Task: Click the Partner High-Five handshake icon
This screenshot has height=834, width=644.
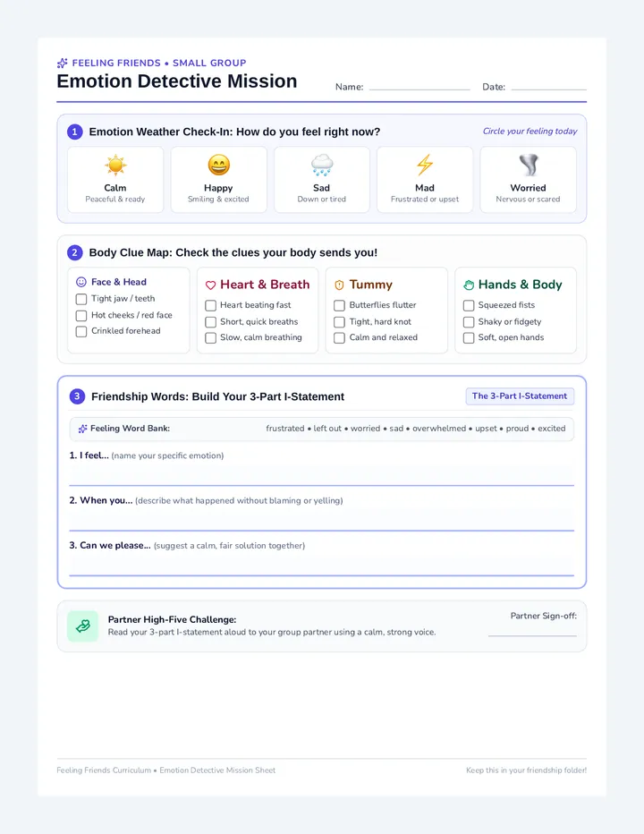Action: [83, 626]
